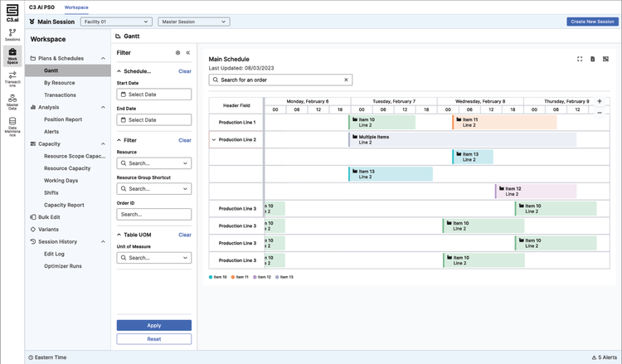The height and width of the screenshot is (364, 622).
Task: Select Gantt in the Workspace menu
Action: pyautogui.click(x=68, y=70)
